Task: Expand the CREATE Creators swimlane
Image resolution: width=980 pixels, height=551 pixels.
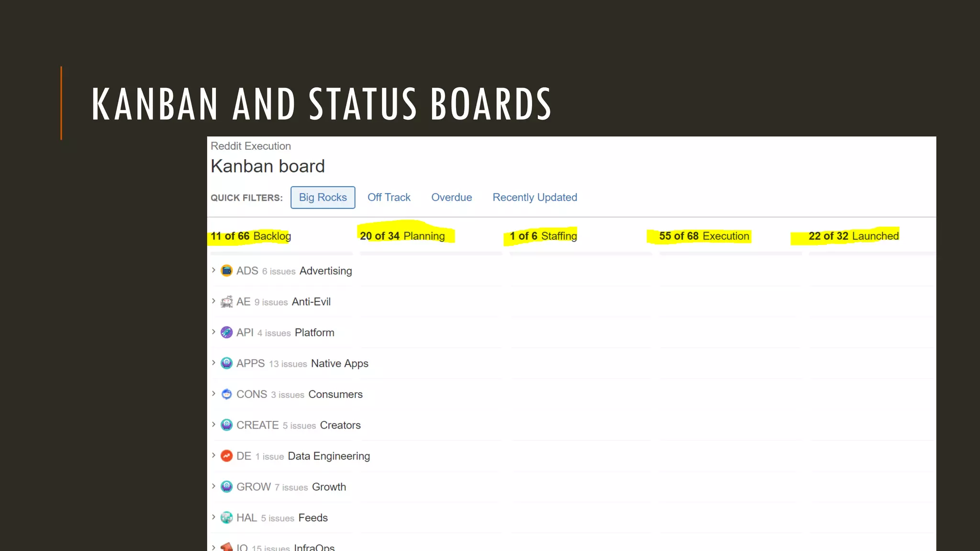Action: pyautogui.click(x=213, y=424)
